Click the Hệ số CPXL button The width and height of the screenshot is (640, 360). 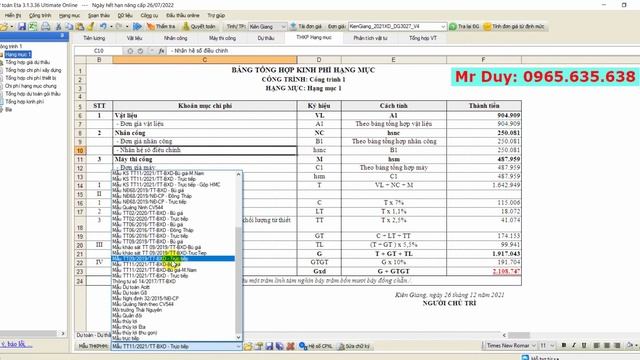(x=316, y=346)
